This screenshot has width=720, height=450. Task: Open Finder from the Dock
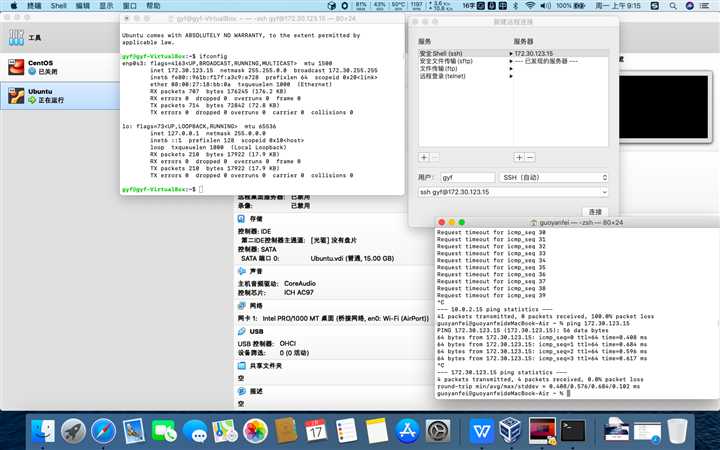pyautogui.click(x=43, y=432)
